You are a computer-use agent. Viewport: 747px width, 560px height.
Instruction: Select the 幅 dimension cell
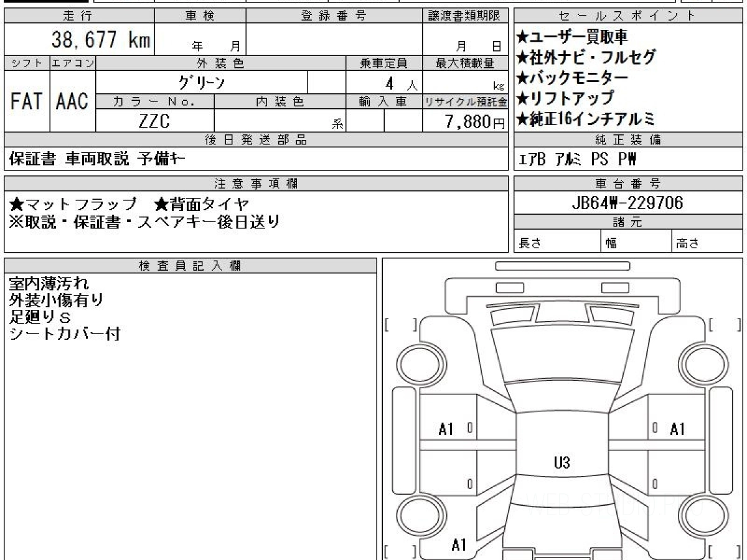637,242
